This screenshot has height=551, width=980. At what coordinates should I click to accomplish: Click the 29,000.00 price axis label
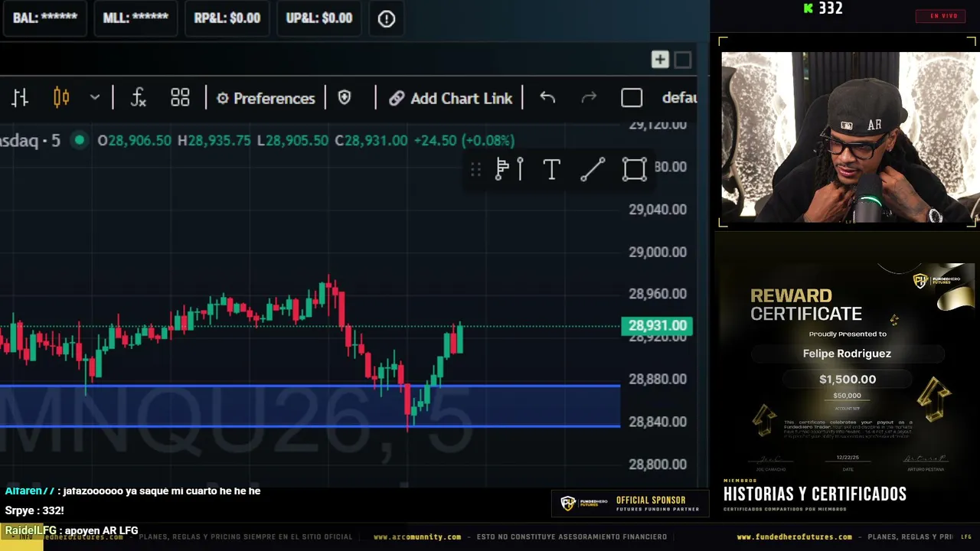(x=658, y=253)
